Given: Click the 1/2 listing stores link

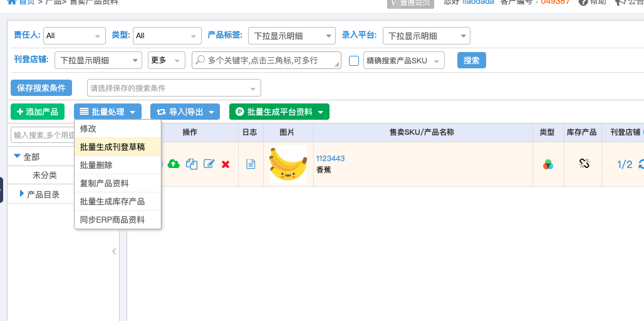Looking at the screenshot, I should click(625, 165).
